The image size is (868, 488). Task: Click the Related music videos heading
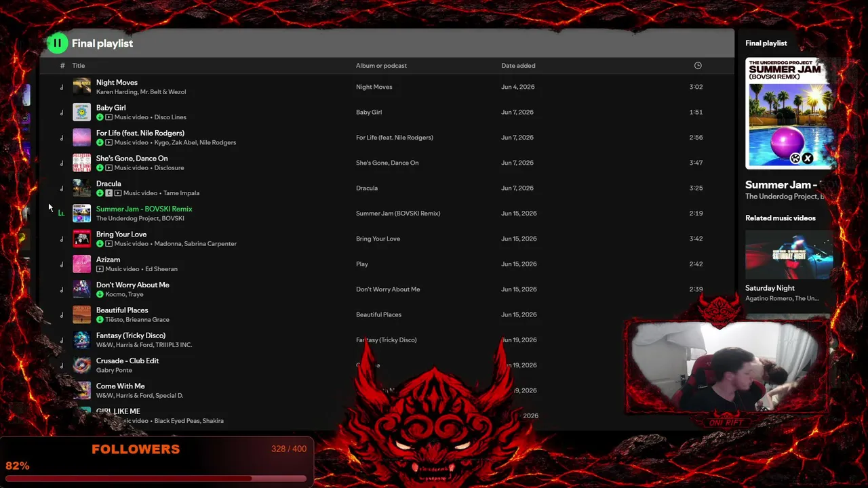[x=781, y=218]
